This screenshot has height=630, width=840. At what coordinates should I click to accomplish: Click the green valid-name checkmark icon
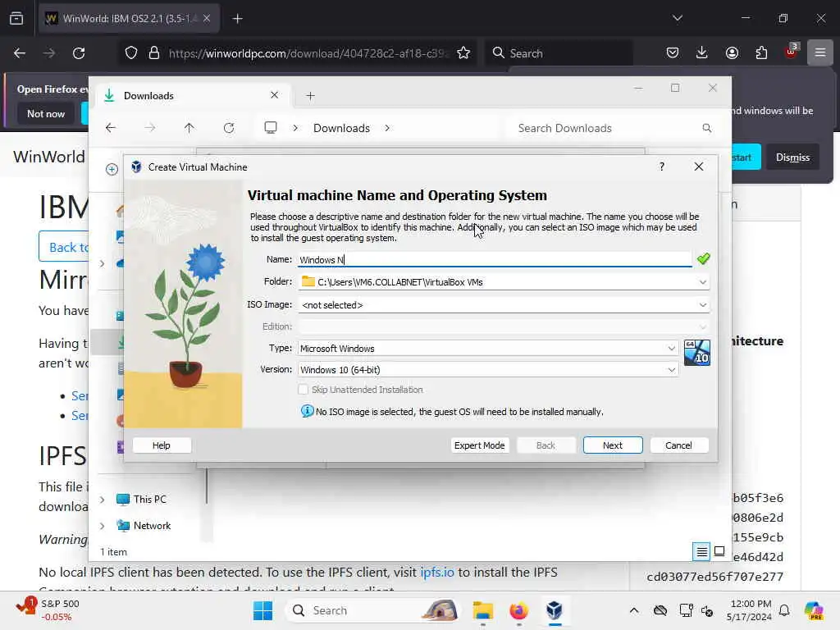coord(703,258)
